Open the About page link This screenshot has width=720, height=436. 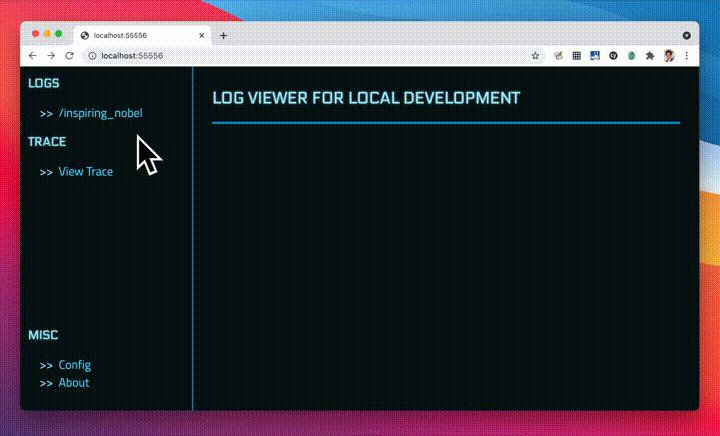tap(73, 383)
